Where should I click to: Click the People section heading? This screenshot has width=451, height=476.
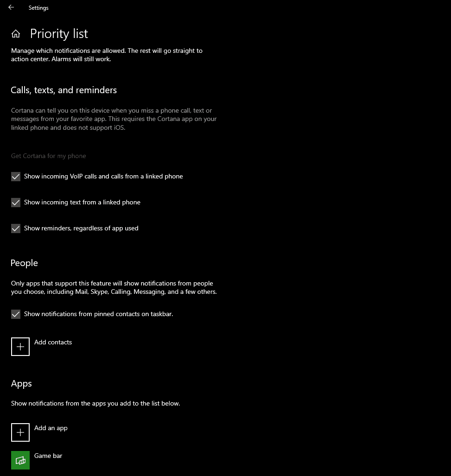tap(24, 263)
